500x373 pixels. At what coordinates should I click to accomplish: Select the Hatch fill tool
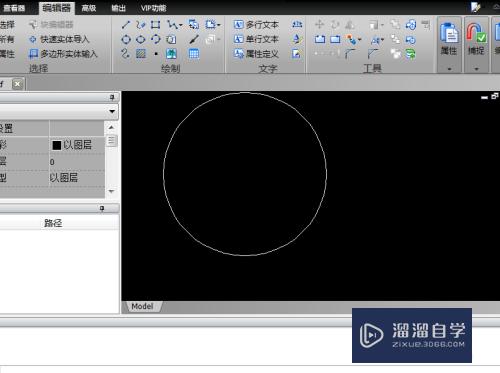tap(141, 54)
